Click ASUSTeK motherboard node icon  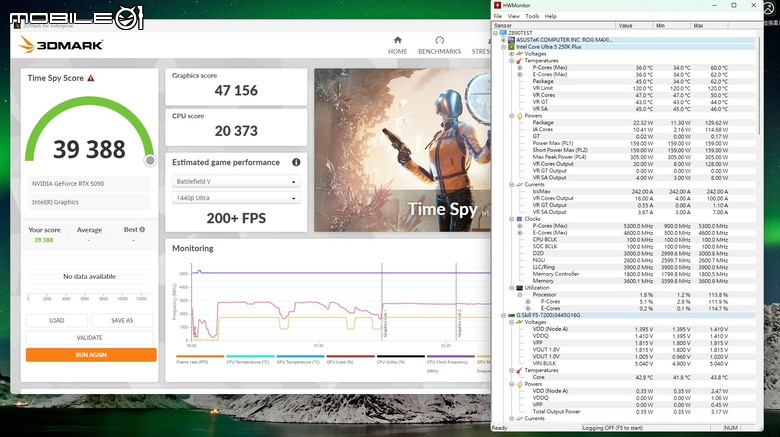tap(511, 40)
